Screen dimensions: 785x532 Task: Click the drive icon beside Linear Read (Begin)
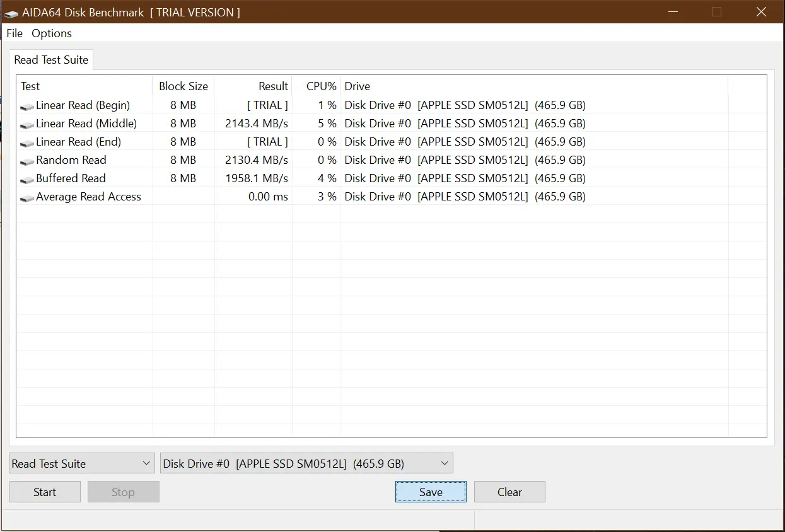pyautogui.click(x=27, y=107)
